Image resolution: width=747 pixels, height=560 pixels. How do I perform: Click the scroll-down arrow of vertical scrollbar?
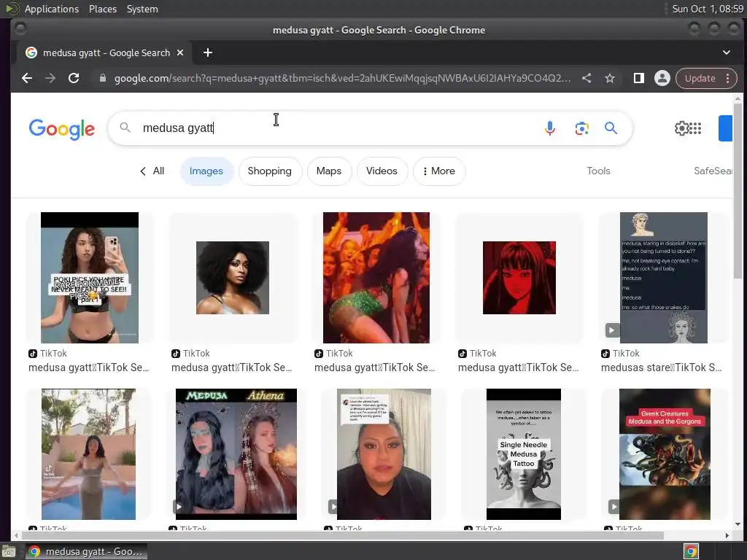pyautogui.click(x=738, y=524)
